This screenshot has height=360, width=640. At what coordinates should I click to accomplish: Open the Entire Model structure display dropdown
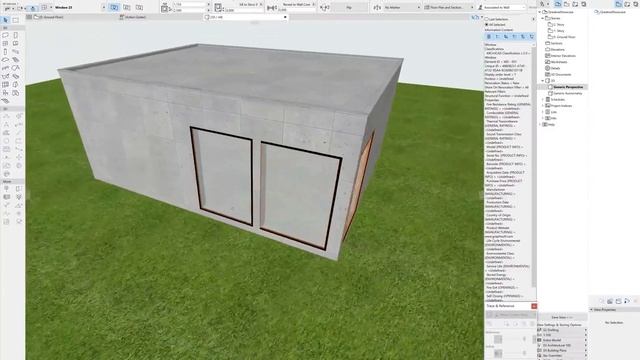coord(562,340)
